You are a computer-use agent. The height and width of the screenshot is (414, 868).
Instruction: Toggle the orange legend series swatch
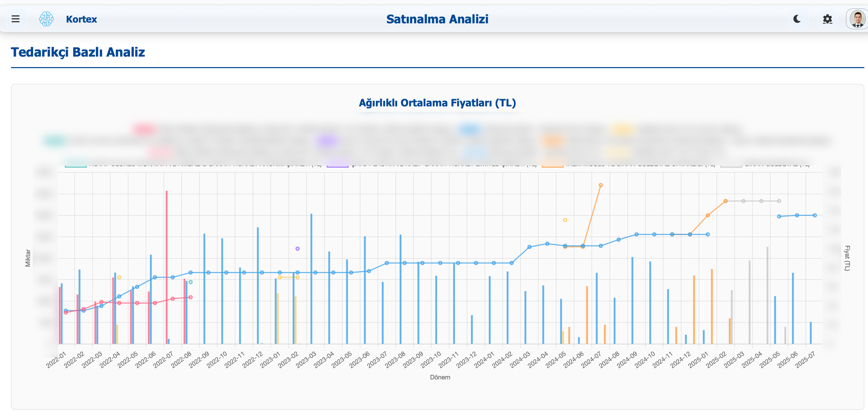[x=553, y=141]
